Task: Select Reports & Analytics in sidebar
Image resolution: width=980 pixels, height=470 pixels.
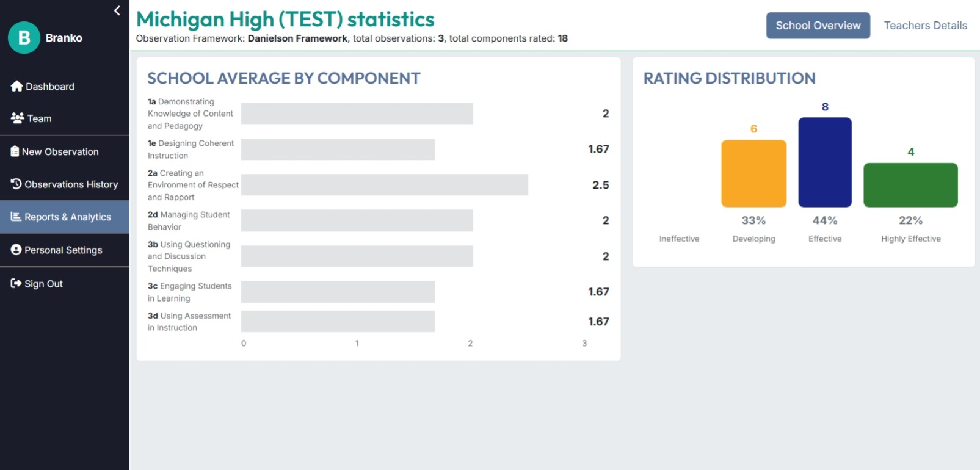Action: click(x=65, y=217)
